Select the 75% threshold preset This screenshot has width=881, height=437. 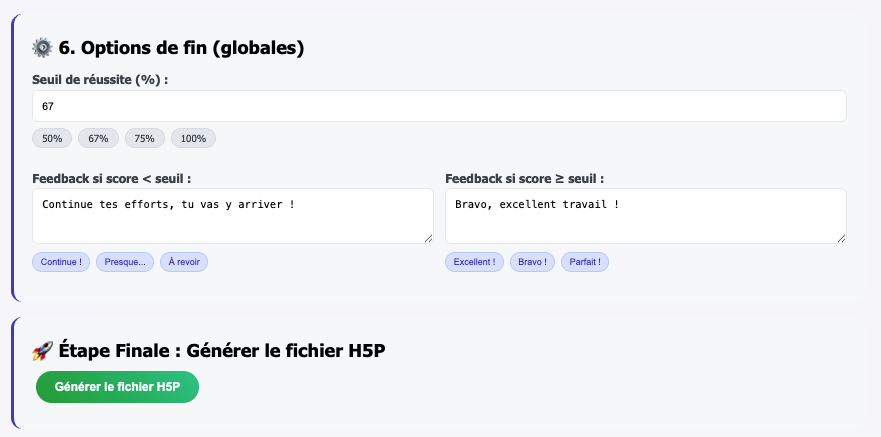pos(144,139)
